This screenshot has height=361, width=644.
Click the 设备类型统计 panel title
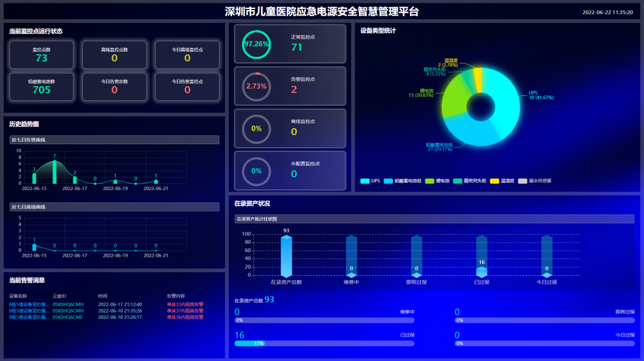click(x=378, y=31)
